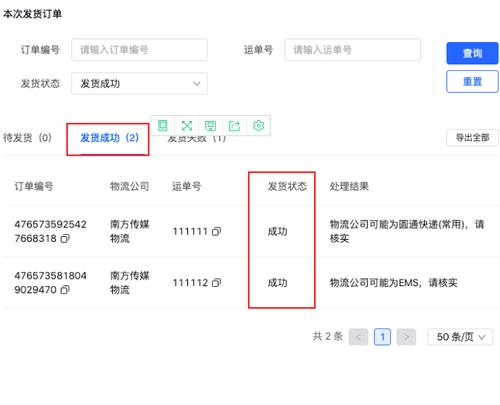Click the fullscreen expand arrows icon
This screenshot has width=500, height=405.
coord(187,126)
